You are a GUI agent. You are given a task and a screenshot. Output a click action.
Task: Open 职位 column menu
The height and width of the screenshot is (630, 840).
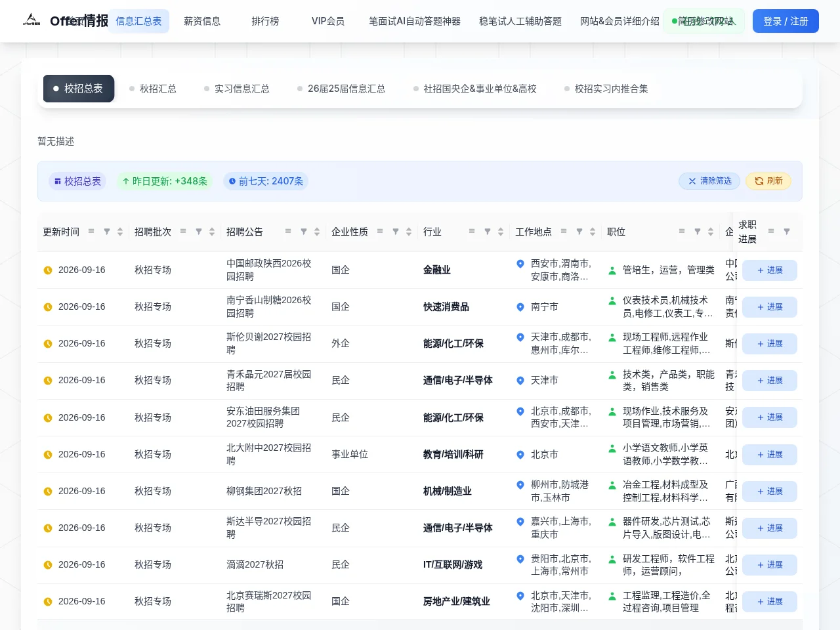point(682,232)
